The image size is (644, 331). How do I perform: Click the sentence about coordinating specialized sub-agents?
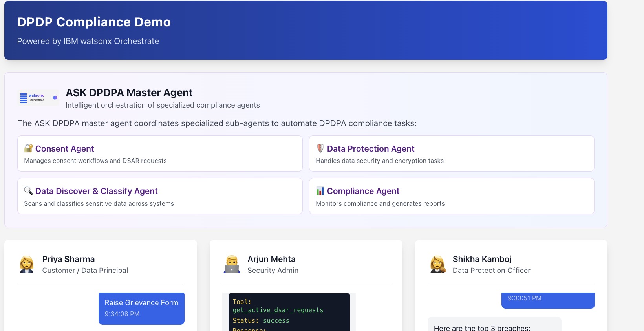click(217, 123)
